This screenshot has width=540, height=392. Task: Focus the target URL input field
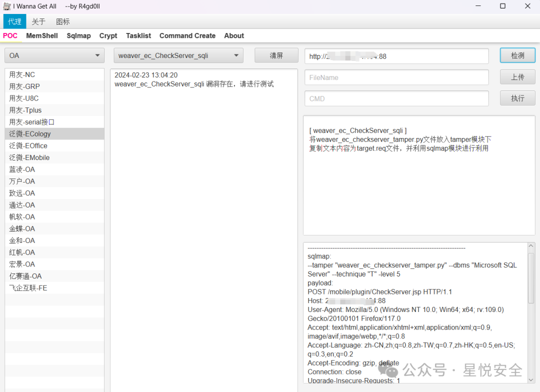click(x=396, y=56)
